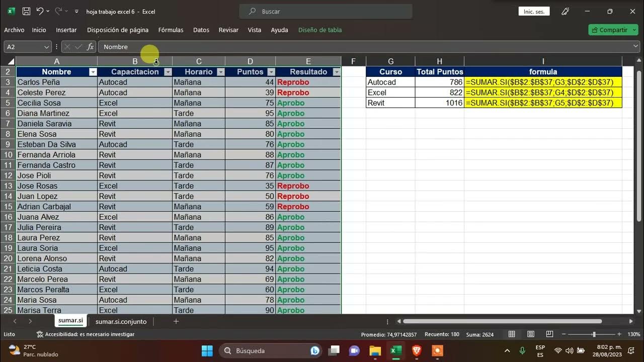Select column G header
The height and width of the screenshot is (362, 644).
(390, 61)
